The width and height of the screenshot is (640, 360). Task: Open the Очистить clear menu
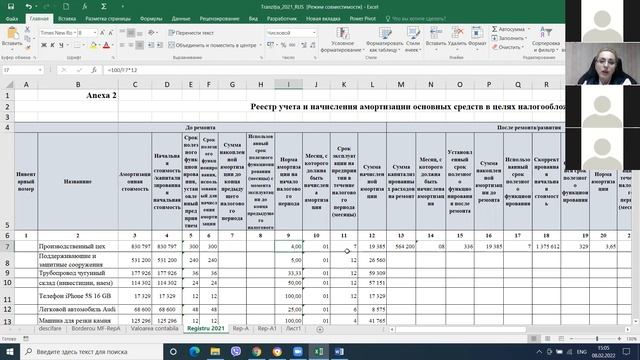click(x=507, y=47)
